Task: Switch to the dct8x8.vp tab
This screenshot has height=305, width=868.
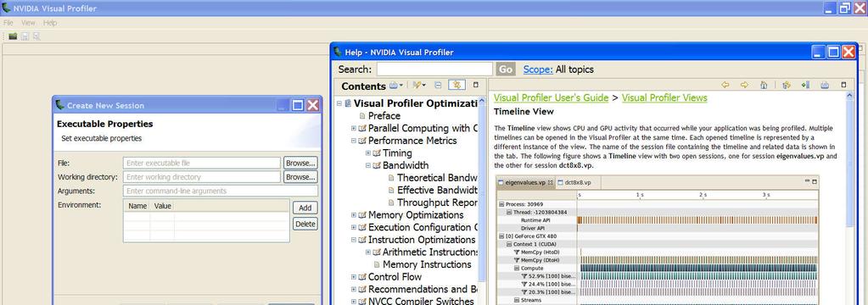Action: (x=574, y=182)
